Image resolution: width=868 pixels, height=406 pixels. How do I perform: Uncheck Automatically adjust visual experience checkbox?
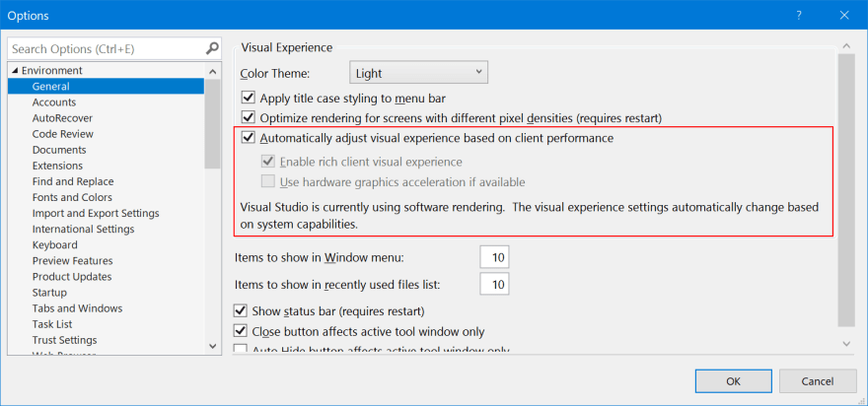coord(248,138)
